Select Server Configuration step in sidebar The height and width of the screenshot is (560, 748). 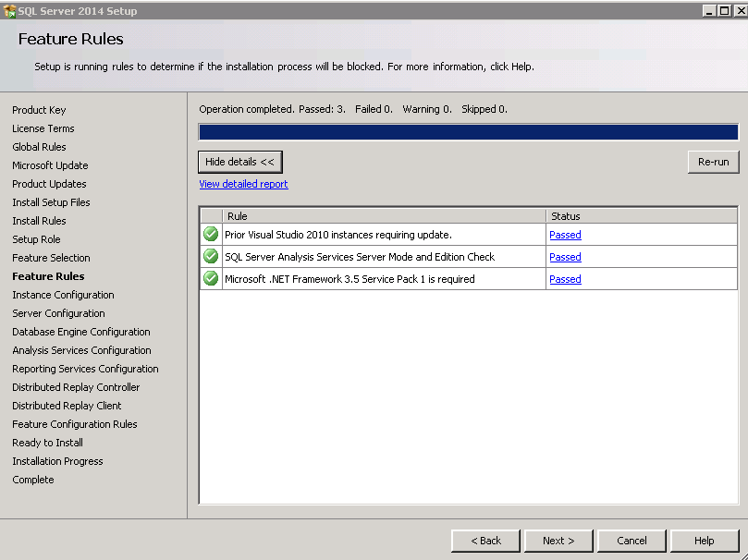tap(58, 313)
